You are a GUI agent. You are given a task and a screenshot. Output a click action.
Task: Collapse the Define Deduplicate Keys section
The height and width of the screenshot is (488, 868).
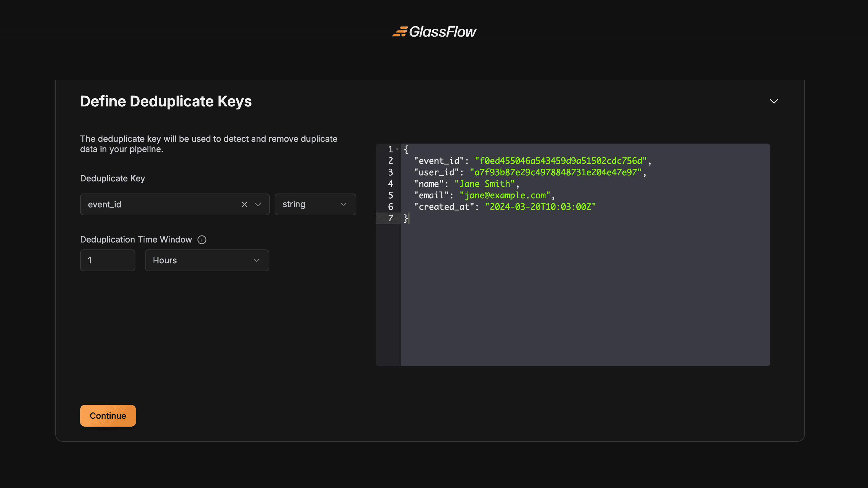(774, 102)
